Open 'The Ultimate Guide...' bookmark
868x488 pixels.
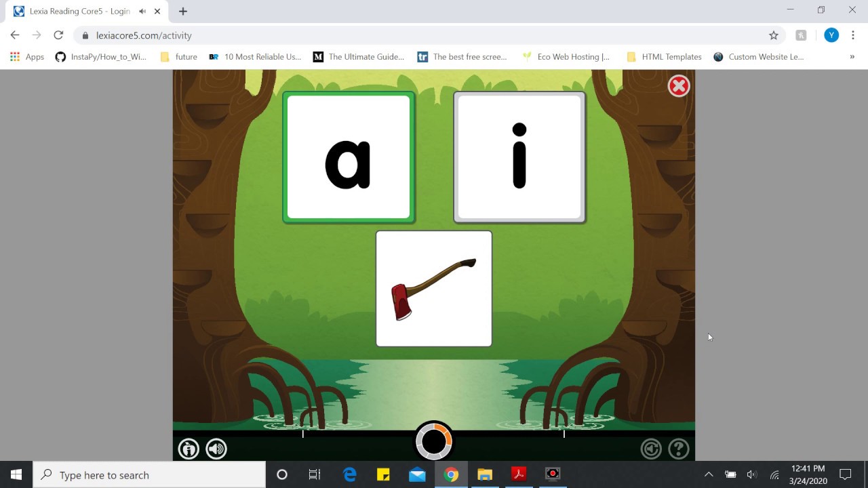pos(358,57)
